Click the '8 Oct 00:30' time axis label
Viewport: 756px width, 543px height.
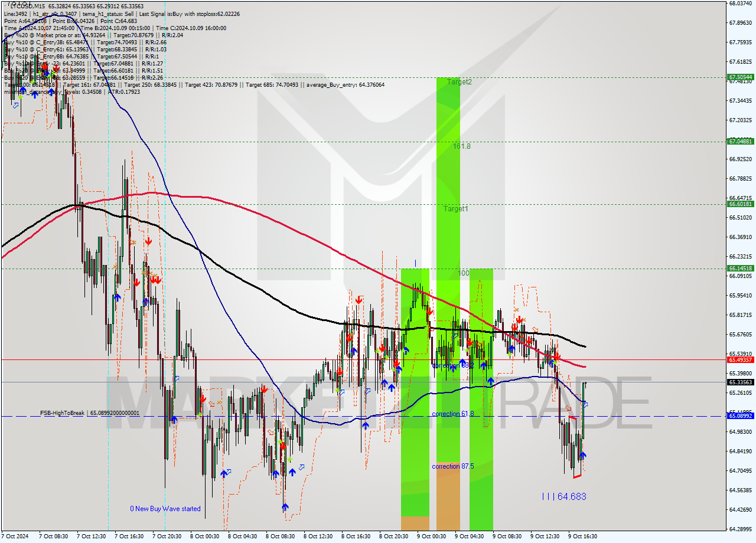pos(204,537)
